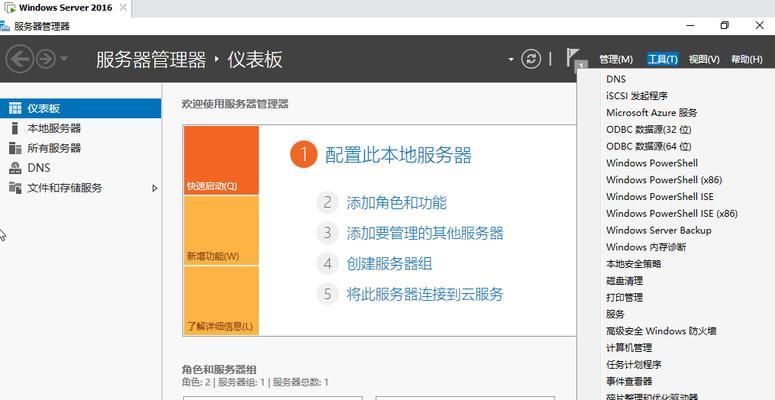The height and width of the screenshot is (400, 775).
Task: Open Windows Server Backup
Action: pos(658,230)
